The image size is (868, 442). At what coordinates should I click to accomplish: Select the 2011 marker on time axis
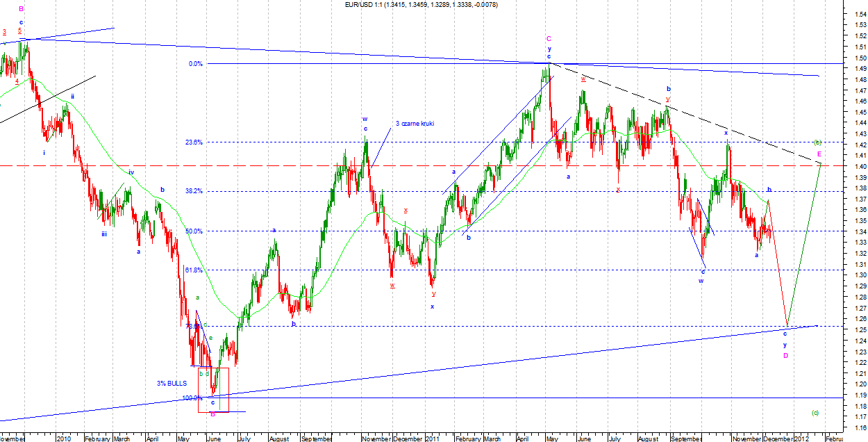(x=431, y=439)
